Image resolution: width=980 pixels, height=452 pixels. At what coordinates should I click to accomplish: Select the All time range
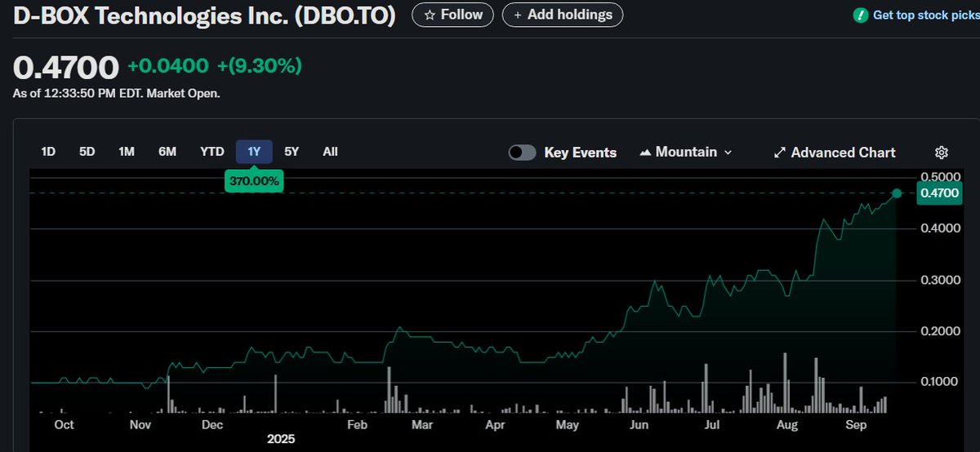pos(330,152)
